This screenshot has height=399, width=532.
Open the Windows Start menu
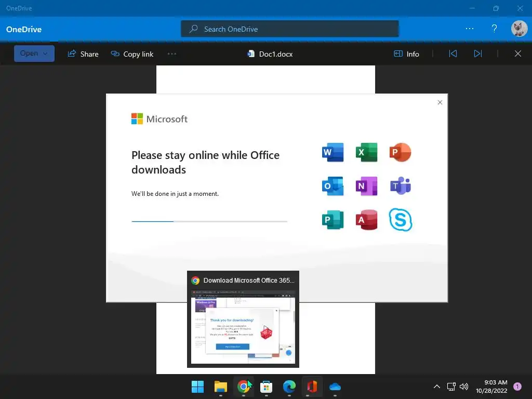[x=197, y=387]
